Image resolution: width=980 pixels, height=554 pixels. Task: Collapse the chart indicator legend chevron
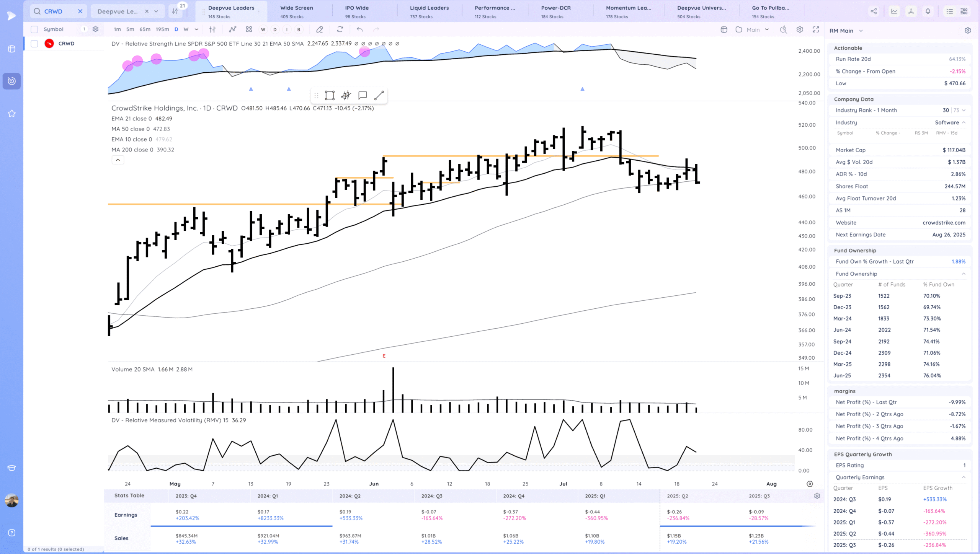[x=118, y=160]
